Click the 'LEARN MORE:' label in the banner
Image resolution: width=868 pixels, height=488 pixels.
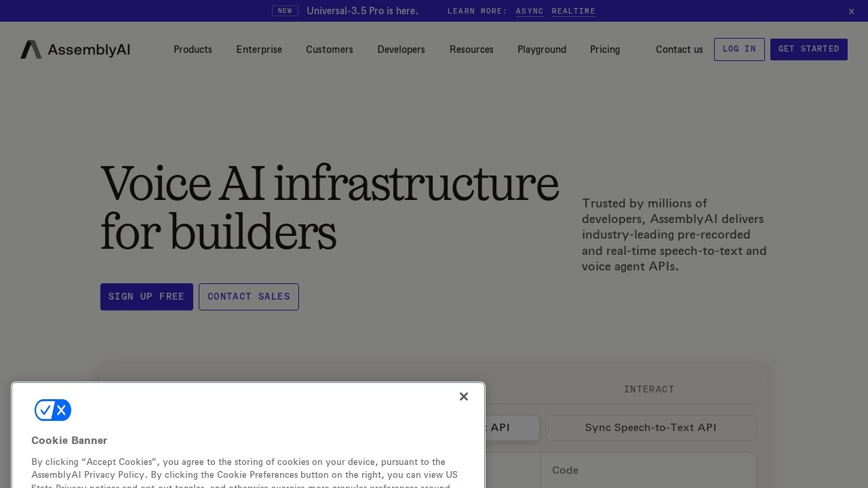click(x=477, y=12)
